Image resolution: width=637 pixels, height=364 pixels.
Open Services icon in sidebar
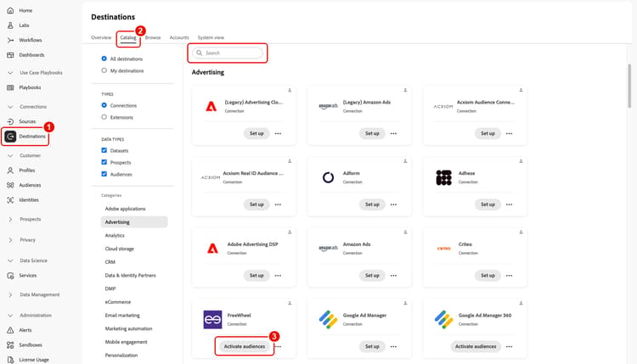pyautogui.click(x=10, y=276)
